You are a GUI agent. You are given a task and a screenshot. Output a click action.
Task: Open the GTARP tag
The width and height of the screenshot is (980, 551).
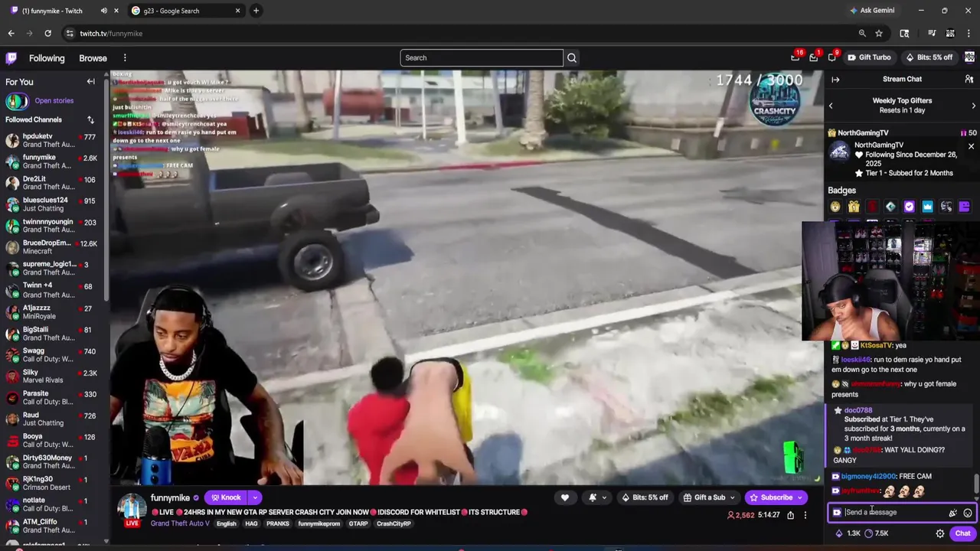tap(358, 524)
